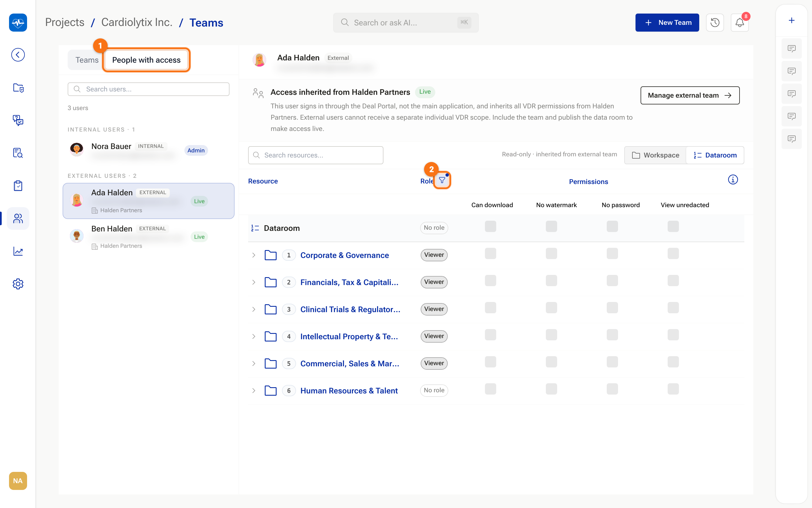
Task: Open No role badge for Human Resources
Action: 434,390
